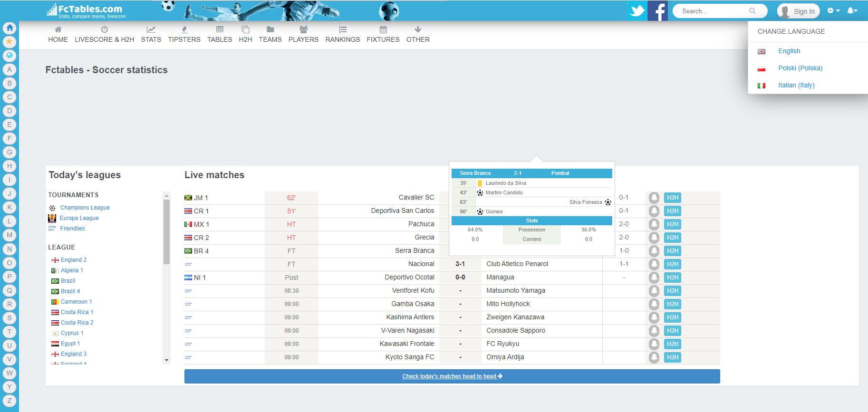Open the HOME menu
Image resolution: width=868 pixels, height=412 pixels.
pyautogui.click(x=58, y=35)
